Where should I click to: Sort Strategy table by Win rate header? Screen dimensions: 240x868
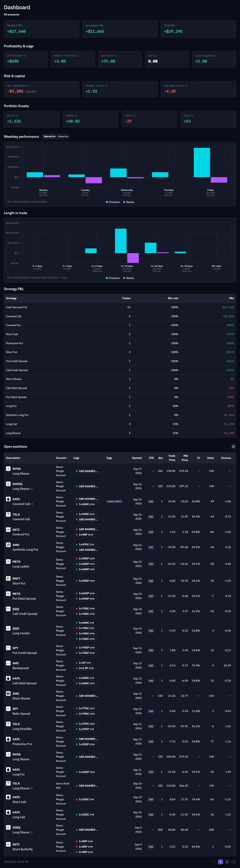pos(173,298)
